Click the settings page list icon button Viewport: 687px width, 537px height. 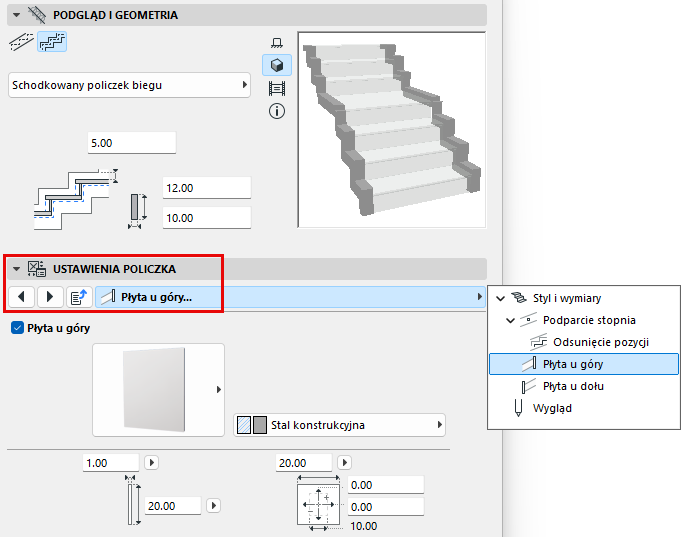click(79, 297)
